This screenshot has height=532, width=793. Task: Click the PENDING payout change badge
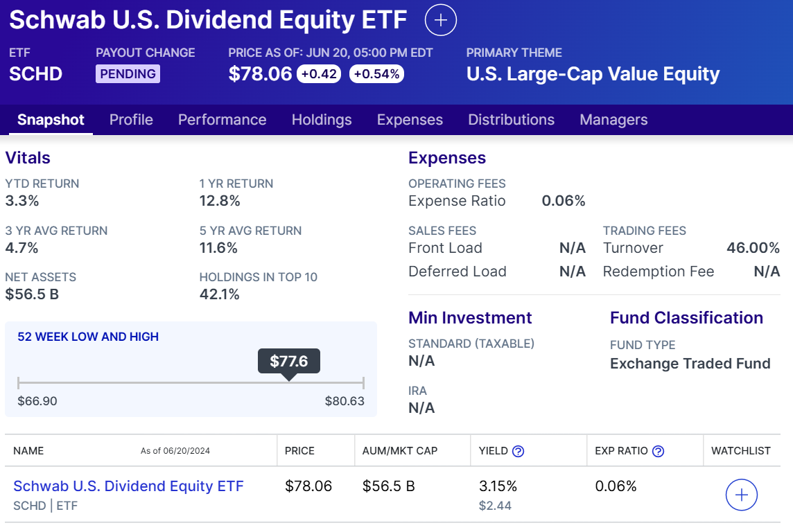[128, 73]
